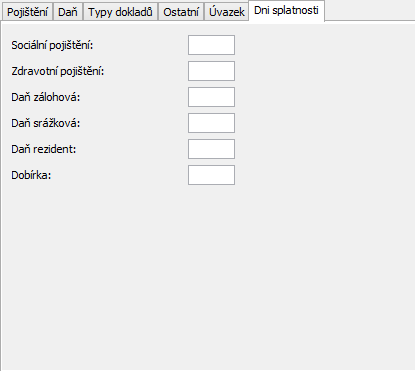Click the Zdravotní pojištění label text
Screen dimensions: 415x371
coord(58,71)
